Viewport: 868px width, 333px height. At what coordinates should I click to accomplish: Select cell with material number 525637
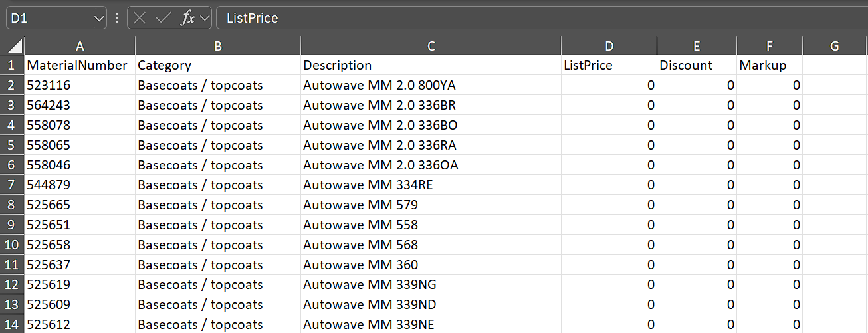[80, 265]
